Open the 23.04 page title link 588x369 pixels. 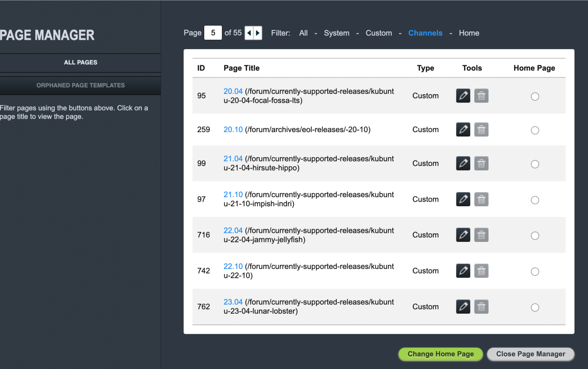click(233, 302)
